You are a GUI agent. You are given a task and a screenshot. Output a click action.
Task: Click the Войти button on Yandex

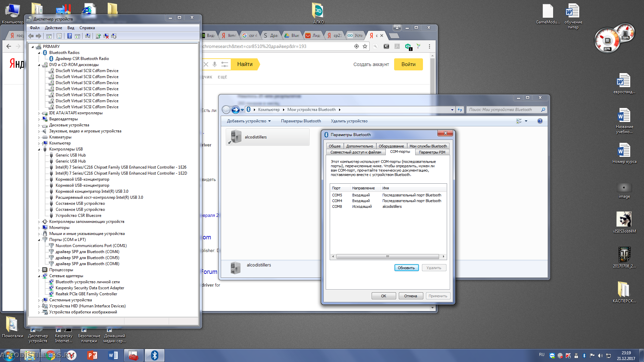408,64
